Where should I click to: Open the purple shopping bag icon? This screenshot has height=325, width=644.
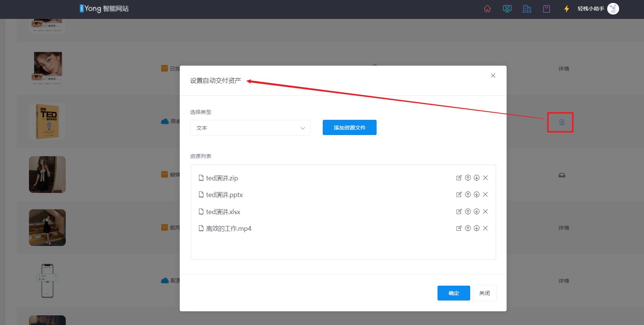tap(546, 9)
